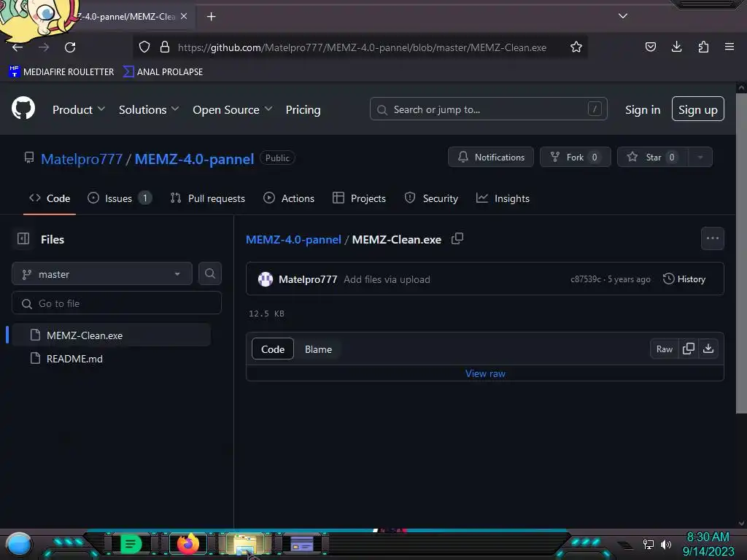Image resolution: width=747 pixels, height=560 pixels.
Task: Open the more file actions ellipsis button
Action: pyautogui.click(x=713, y=238)
